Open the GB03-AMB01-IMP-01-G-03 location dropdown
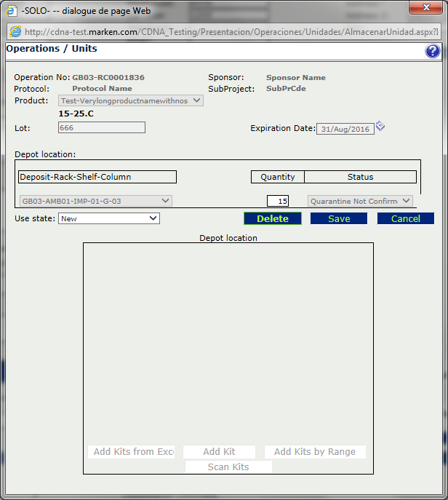 coord(96,201)
